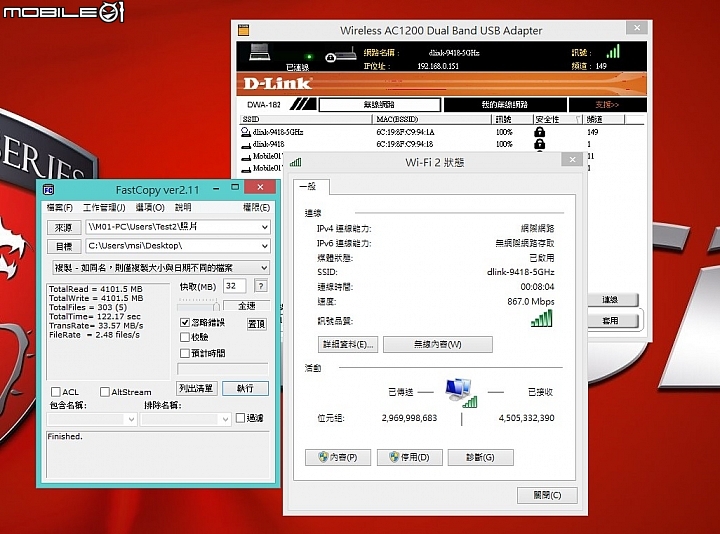Enable the filter checkbox in FastCopy

coord(240,418)
